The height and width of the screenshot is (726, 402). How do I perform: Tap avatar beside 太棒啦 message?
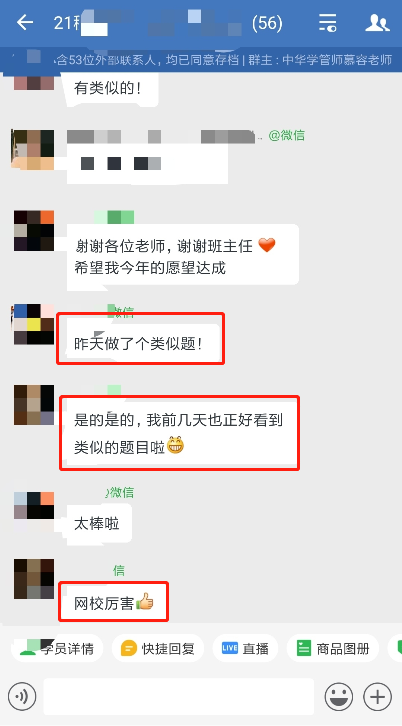(34, 512)
